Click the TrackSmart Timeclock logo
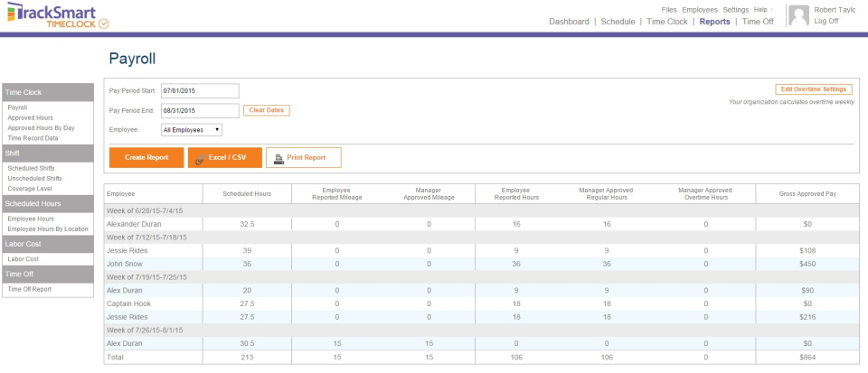The height and width of the screenshot is (373, 868). pos(56,14)
